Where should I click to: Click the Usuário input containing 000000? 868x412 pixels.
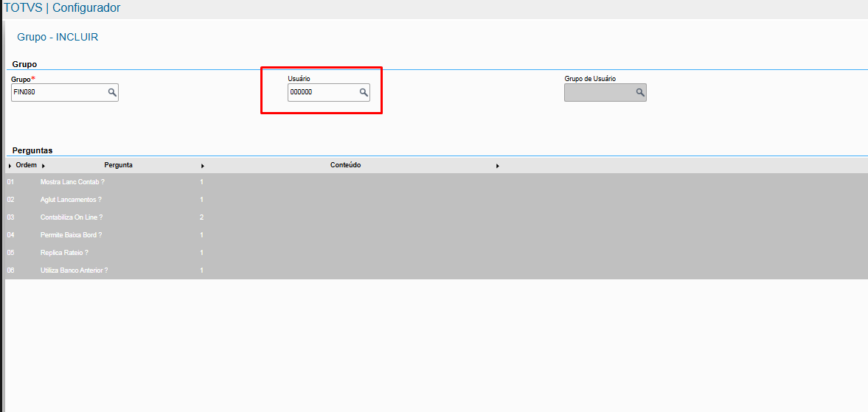click(329, 92)
